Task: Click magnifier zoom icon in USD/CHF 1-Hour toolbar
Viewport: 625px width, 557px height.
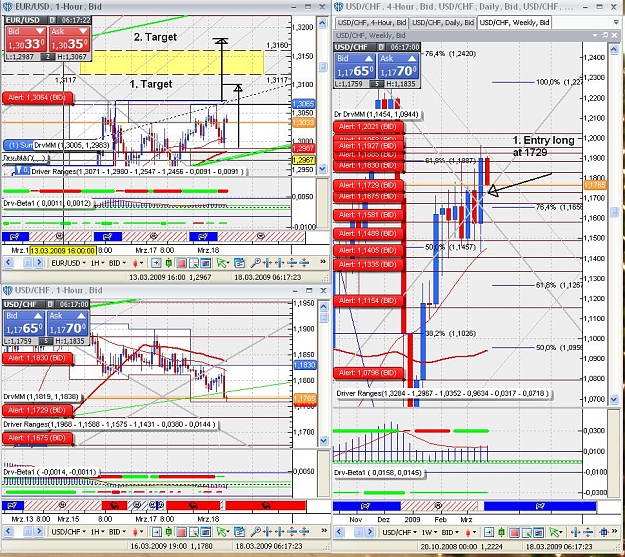Action: tap(256, 532)
